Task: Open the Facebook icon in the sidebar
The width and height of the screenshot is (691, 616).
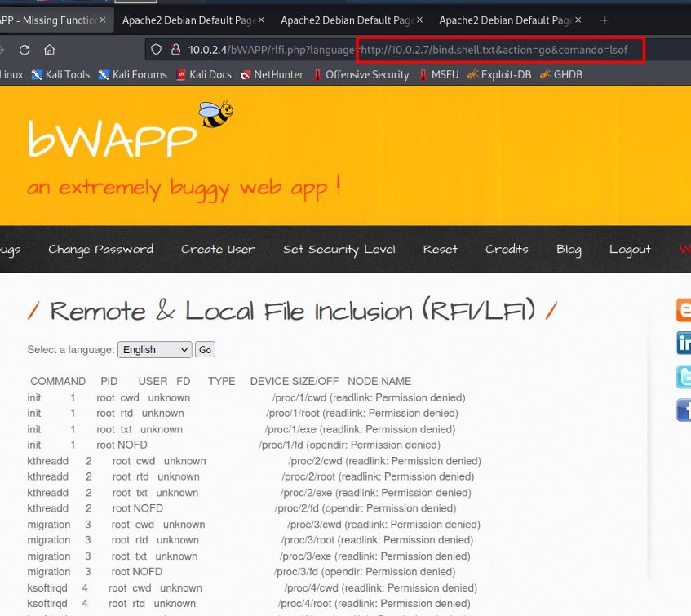Action: (x=684, y=410)
